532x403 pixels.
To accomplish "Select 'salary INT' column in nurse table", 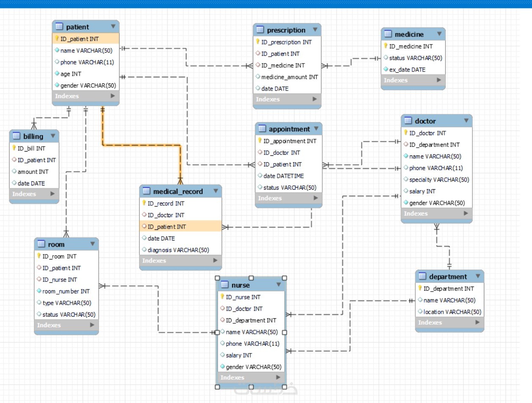I will tap(251, 355).
